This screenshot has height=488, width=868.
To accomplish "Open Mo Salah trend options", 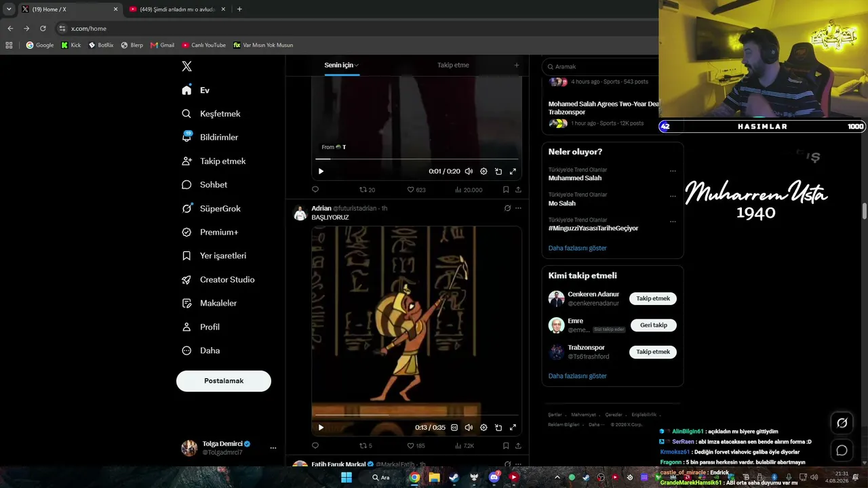I will tap(673, 196).
